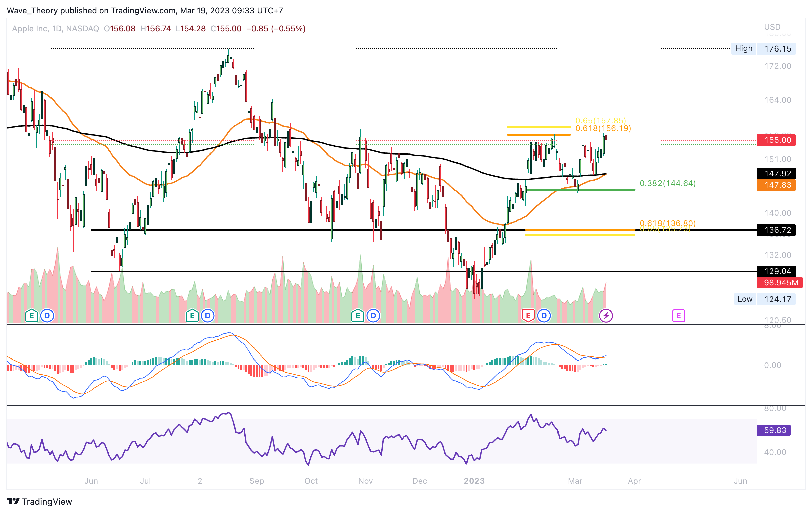Click the dividend D marker above Nov
This screenshot has height=513, width=812.
coord(373,316)
